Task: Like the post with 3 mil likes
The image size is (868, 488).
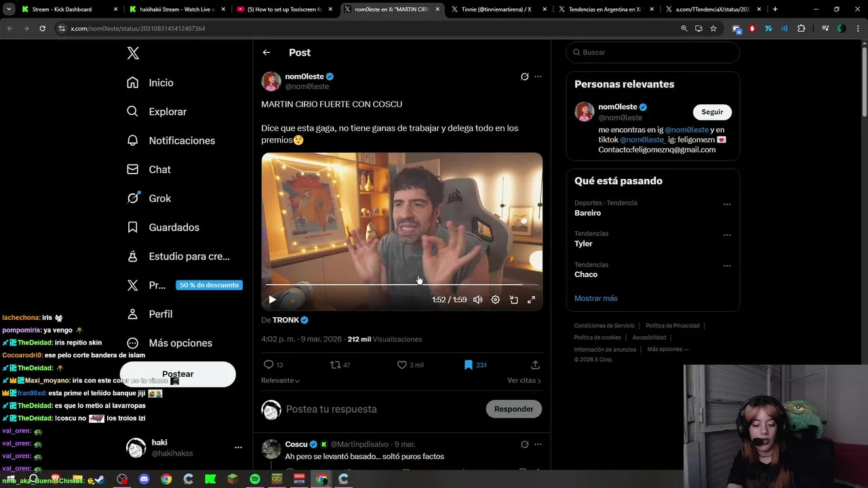Action: [410, 365]
